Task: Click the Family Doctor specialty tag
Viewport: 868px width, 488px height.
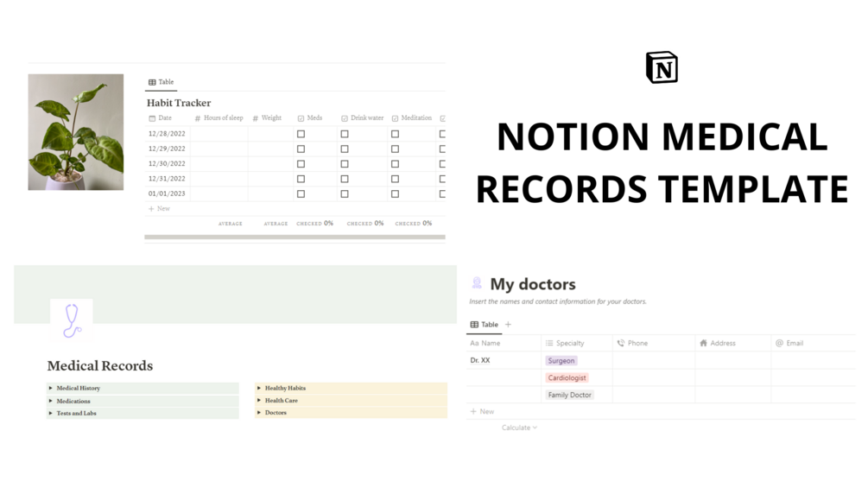Action: 570,395
